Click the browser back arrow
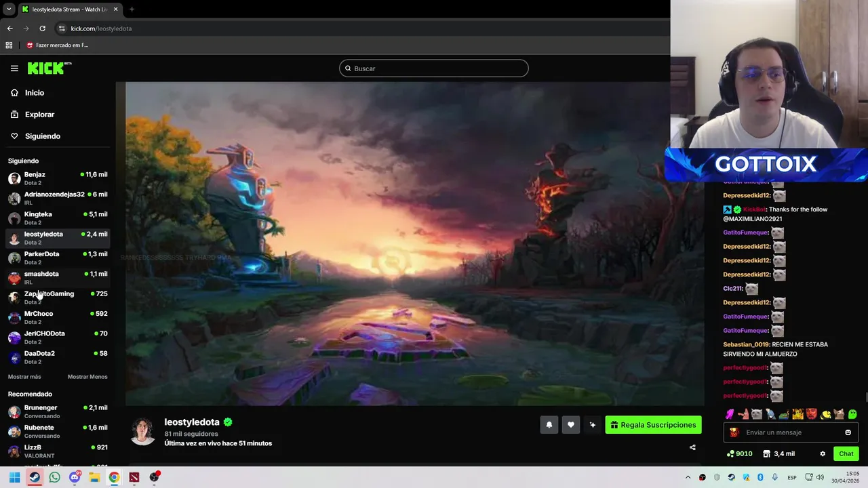The width and height of the screenshot is (868, 488). 9,28
